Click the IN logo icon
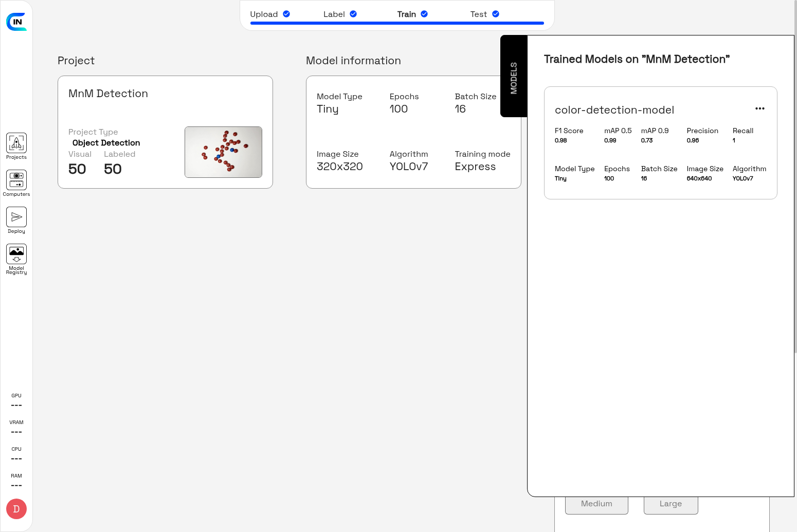 16,22
